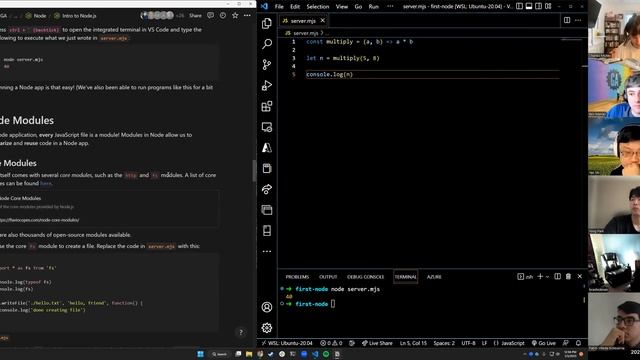Viewport: 640px width, 360px height.
Task: Open the Remote Explorer view
Action: point(267,127)
